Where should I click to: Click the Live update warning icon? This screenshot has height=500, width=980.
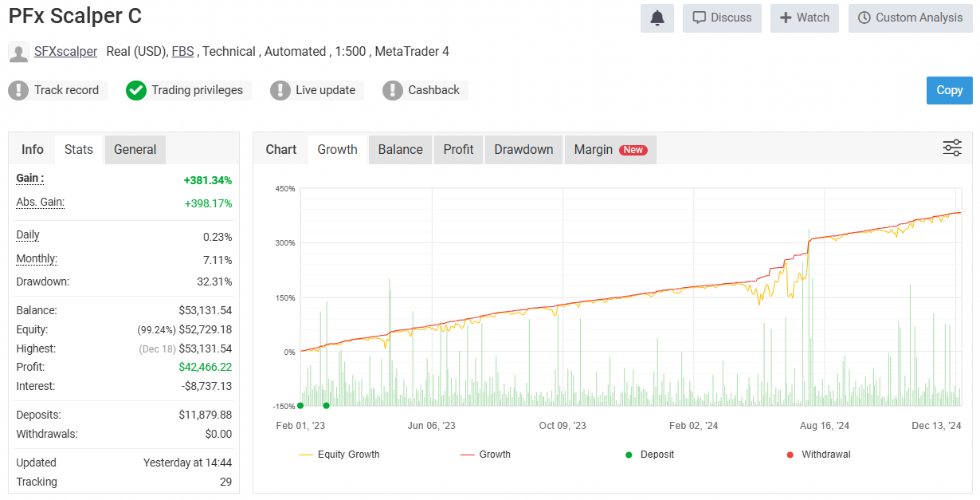(x=280, y=90)
